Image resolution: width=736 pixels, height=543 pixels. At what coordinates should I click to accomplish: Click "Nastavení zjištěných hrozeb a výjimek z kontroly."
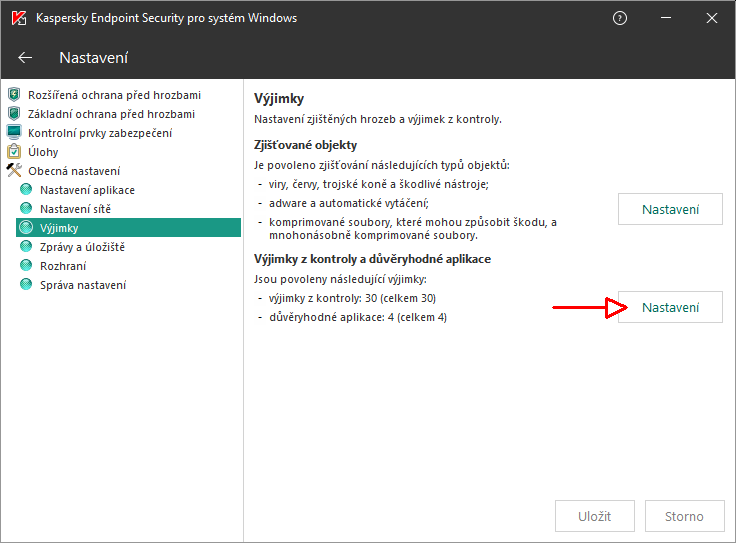tap(378, 119)
